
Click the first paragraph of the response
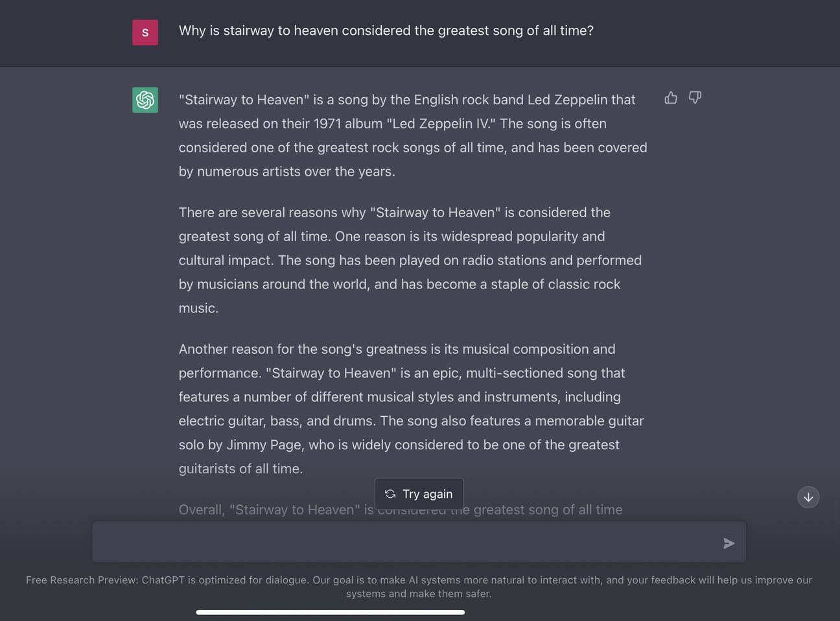(x=412, y=135)
